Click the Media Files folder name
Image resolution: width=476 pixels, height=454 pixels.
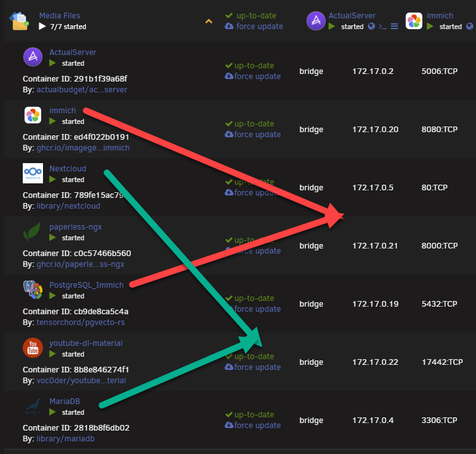click(x=59, y=16)
